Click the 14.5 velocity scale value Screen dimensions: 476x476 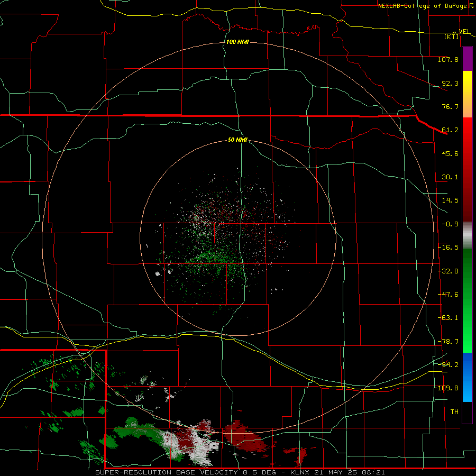450,200
